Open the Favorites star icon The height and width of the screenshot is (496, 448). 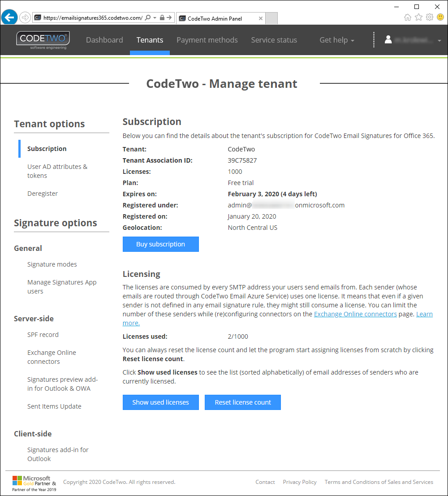click(418, 17)
